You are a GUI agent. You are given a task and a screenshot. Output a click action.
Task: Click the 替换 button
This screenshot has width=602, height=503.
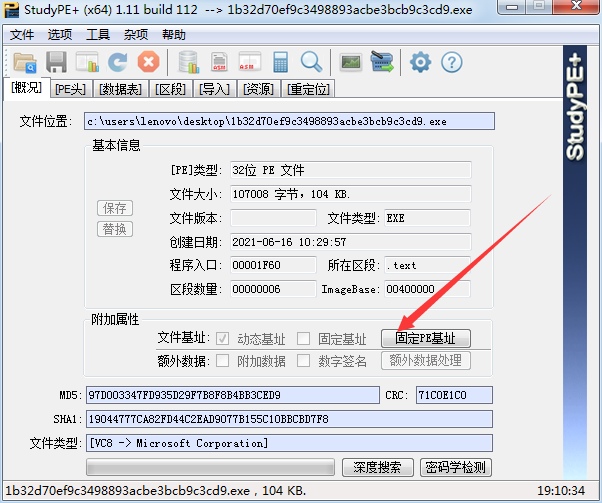point(115,229)
